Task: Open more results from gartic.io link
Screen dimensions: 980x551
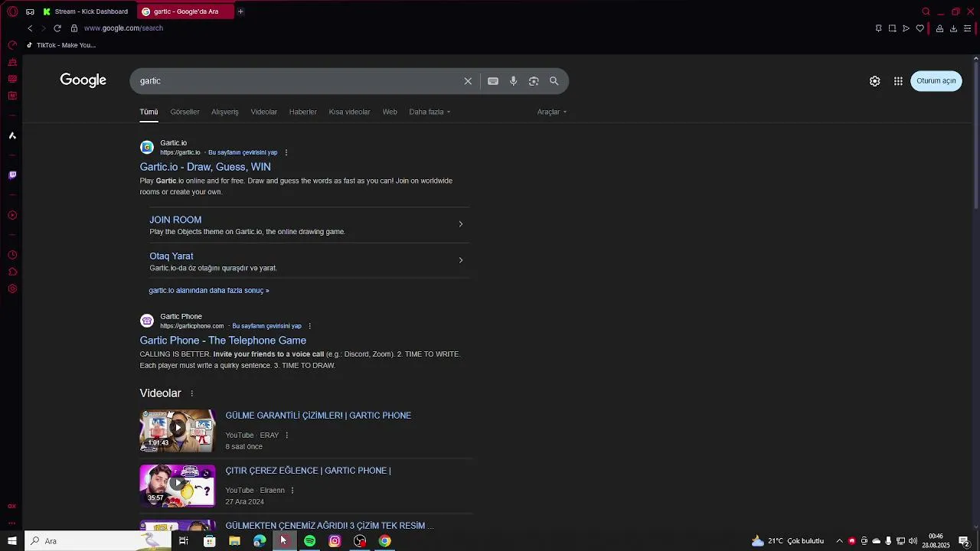Action: pyautogui.click(x=209, y=291)
